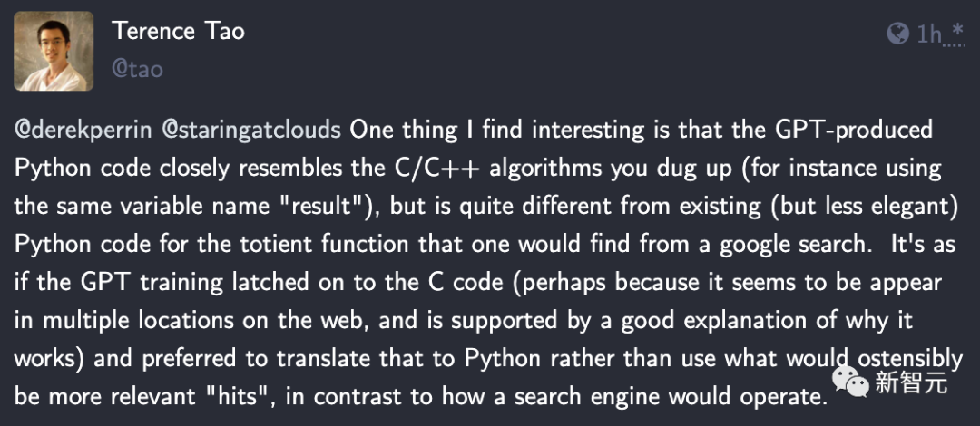Screen dimensions: 980x426
Task: Open the @staringatclouds mention
Action: (x=251, y=130)
